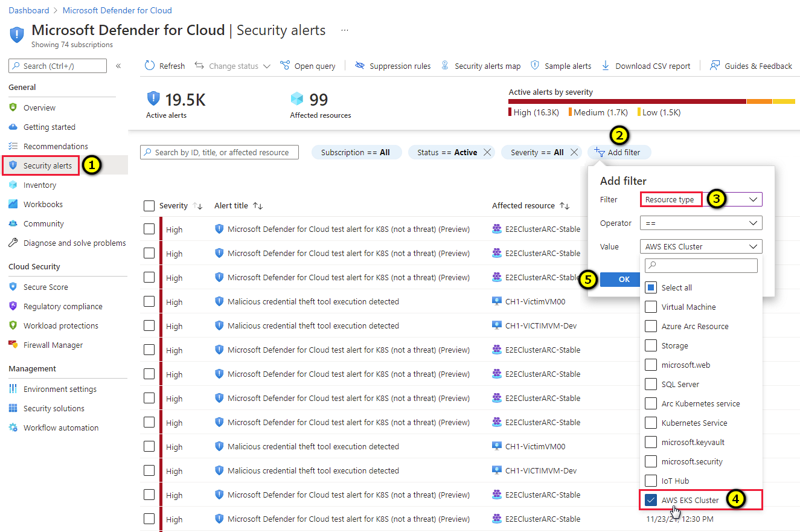Open the Security alerts map icon
Image resolution: width=800 pixels, height=532 pixels.
click(445, 66)
